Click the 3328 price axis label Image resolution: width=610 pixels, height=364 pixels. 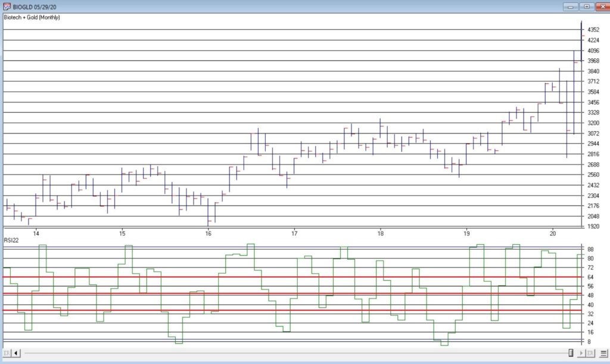(x=593, y=113)
